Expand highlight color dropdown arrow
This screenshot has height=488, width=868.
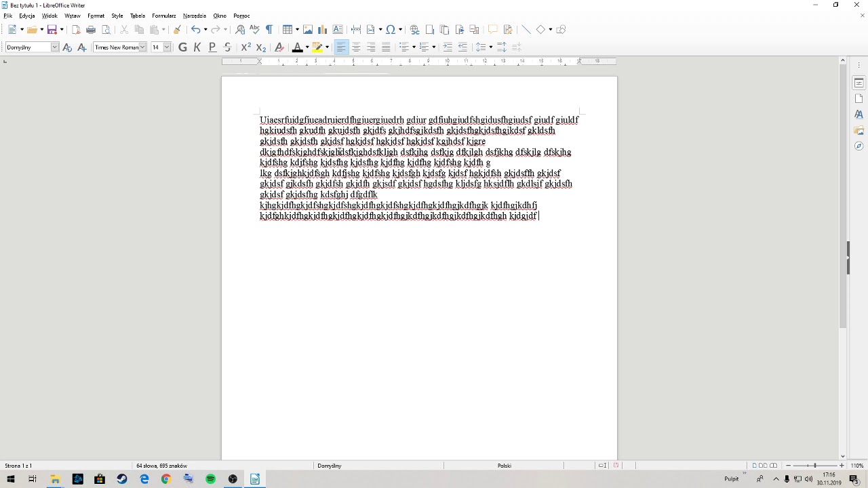click(x=327, y=47)
